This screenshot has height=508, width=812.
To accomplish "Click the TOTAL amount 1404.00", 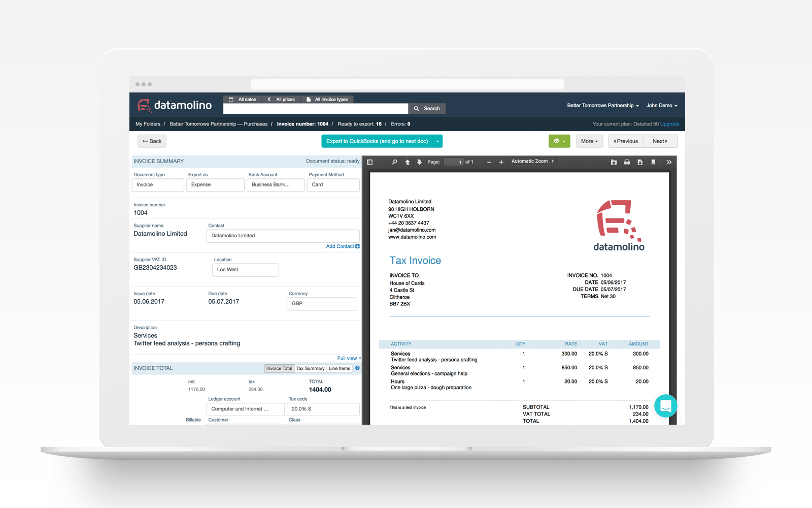I will point(320,390).
